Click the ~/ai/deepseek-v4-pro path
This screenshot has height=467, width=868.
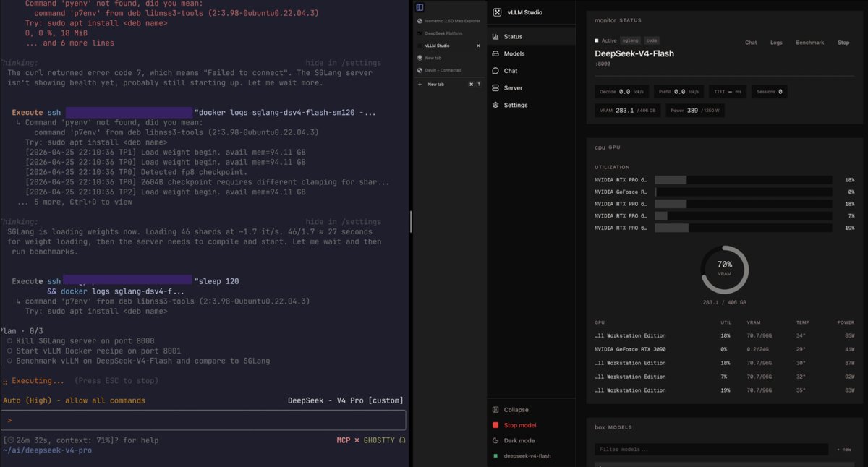[47, 450]
